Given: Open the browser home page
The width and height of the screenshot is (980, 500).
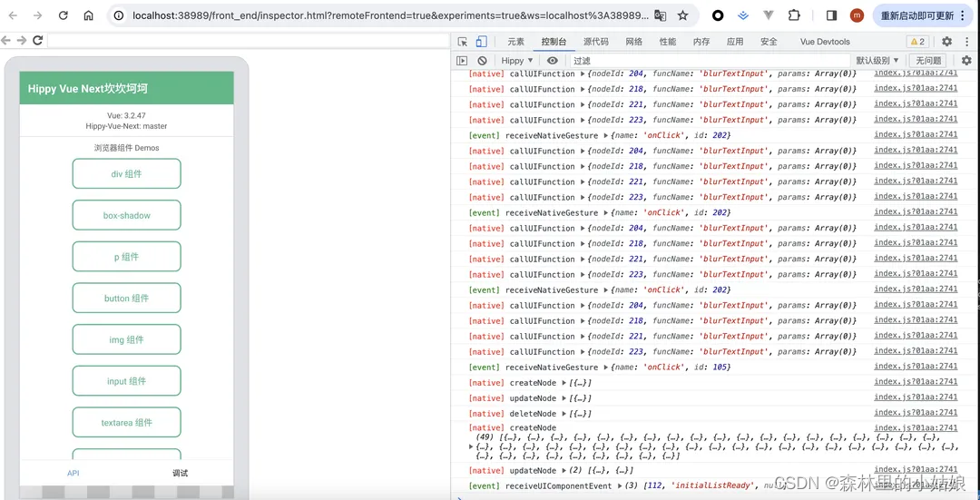Looking at the screenshot, I should point(89,15).
